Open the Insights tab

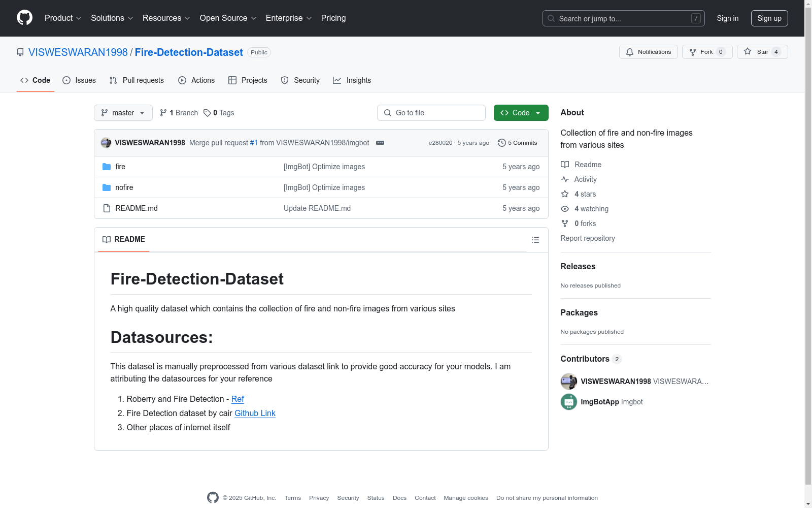click(352, 80)
